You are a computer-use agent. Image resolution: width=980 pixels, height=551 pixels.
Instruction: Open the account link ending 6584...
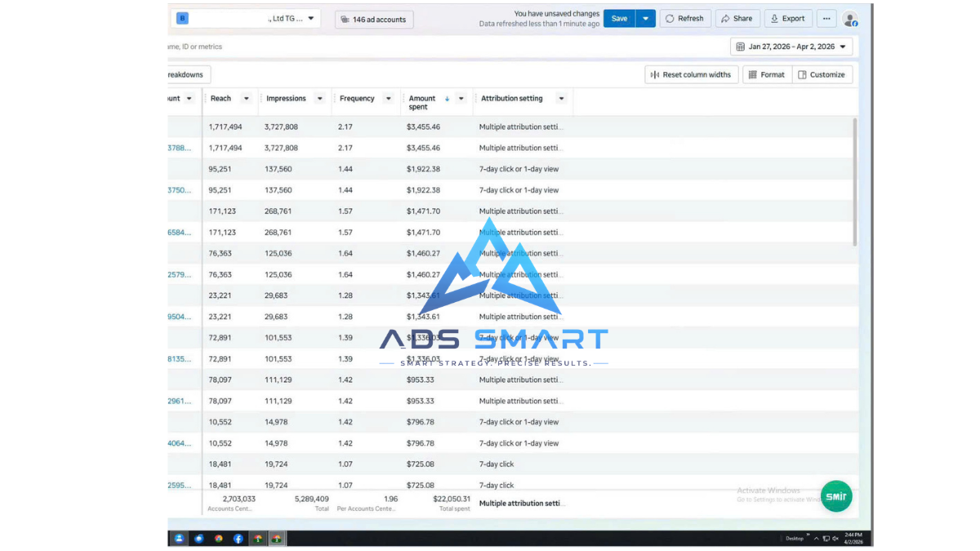click(180, 233)
